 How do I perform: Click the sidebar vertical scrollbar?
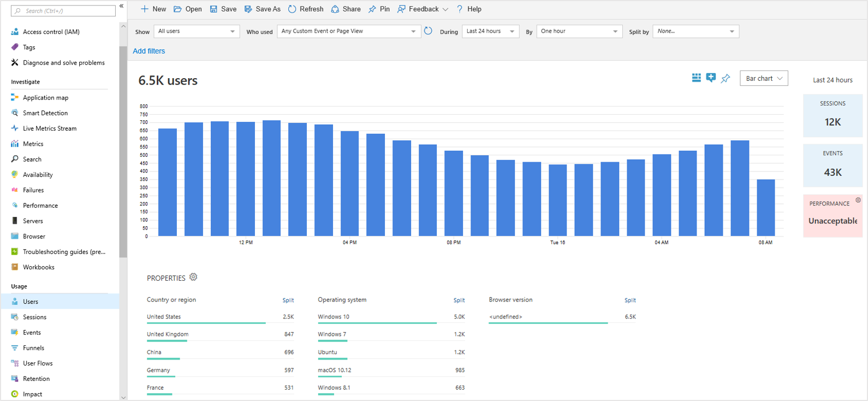123,152
